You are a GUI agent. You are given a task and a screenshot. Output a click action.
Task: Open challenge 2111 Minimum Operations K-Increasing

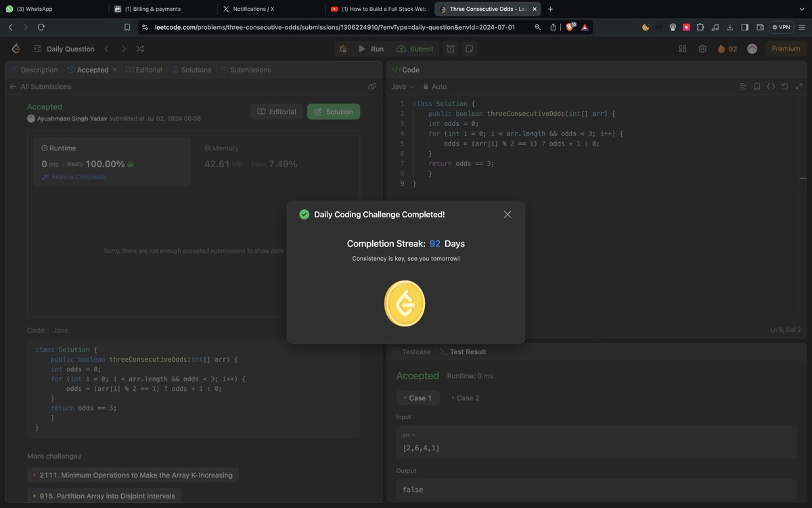pos(133,475)
